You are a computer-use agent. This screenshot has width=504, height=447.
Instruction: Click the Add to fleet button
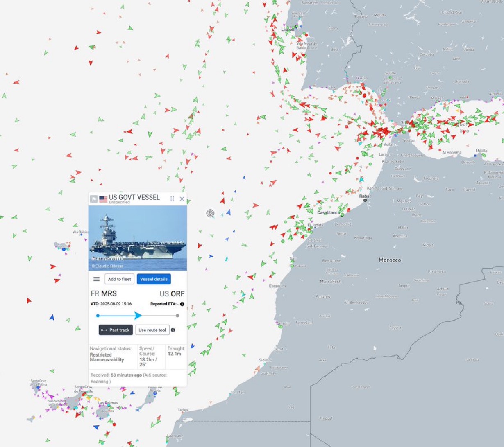tap(119, 279)
